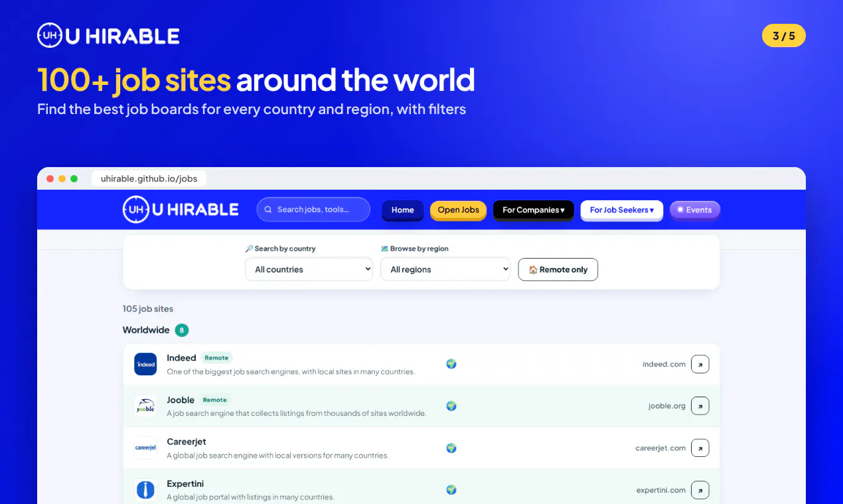Viewport: 843px width, 504px height.
Task: Click the Search jobs, tools input field
Action: coord(313,210)
